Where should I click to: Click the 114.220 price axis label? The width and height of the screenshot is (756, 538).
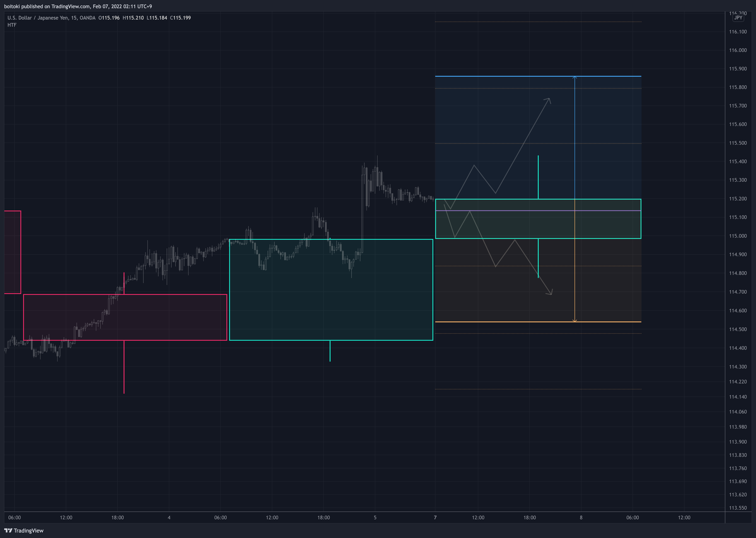pyautogui.click(x=738, y=382)
